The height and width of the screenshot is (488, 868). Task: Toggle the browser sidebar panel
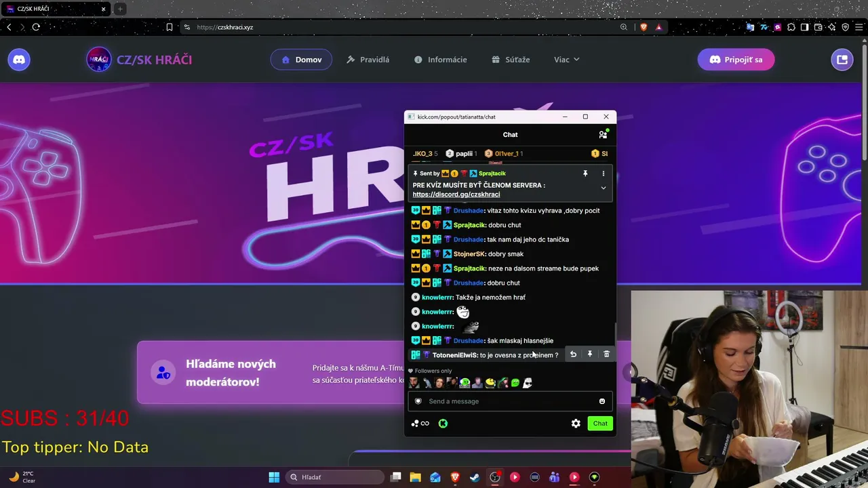804,27
